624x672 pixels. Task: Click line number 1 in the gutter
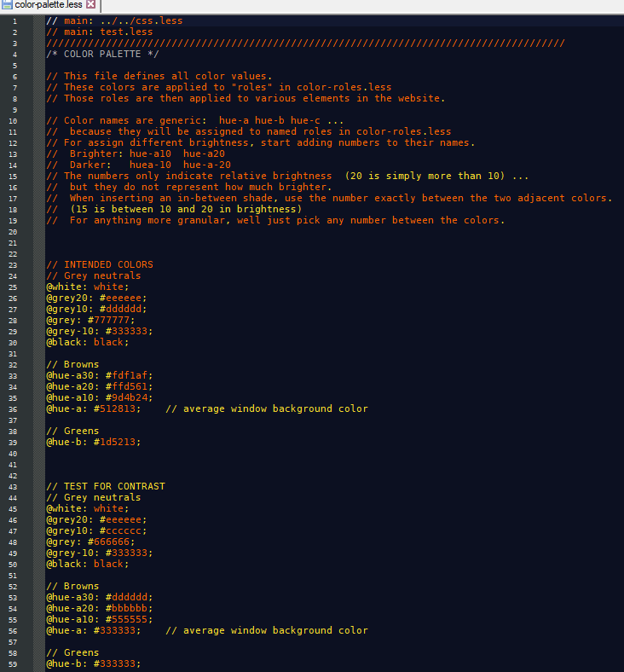pos(15,20)
